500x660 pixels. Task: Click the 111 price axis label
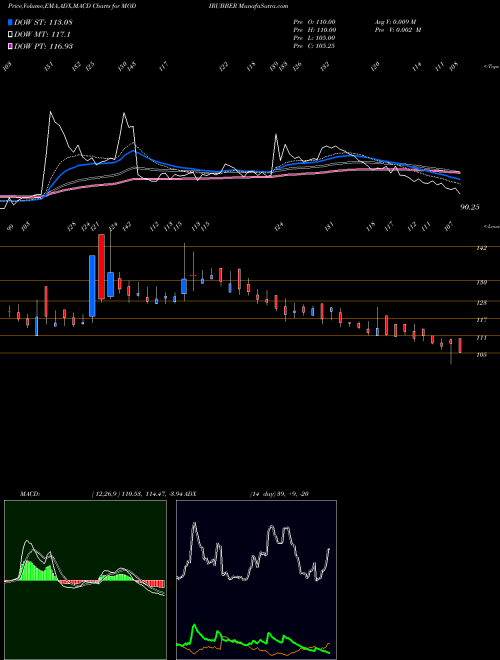tap(481, 338)
